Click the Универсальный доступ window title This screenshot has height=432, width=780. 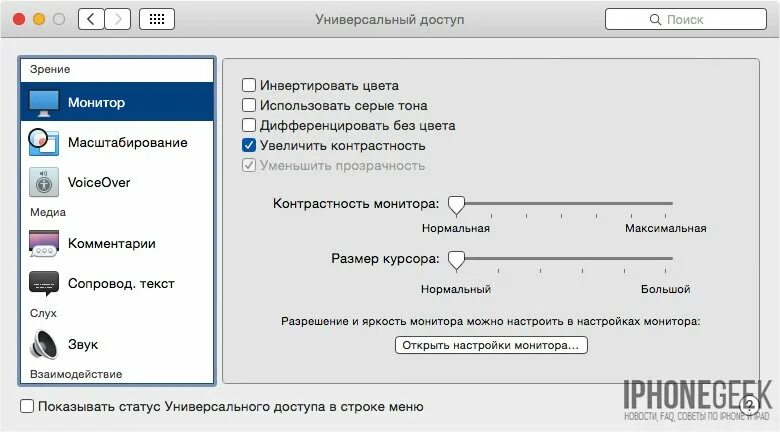coord(390,19)
